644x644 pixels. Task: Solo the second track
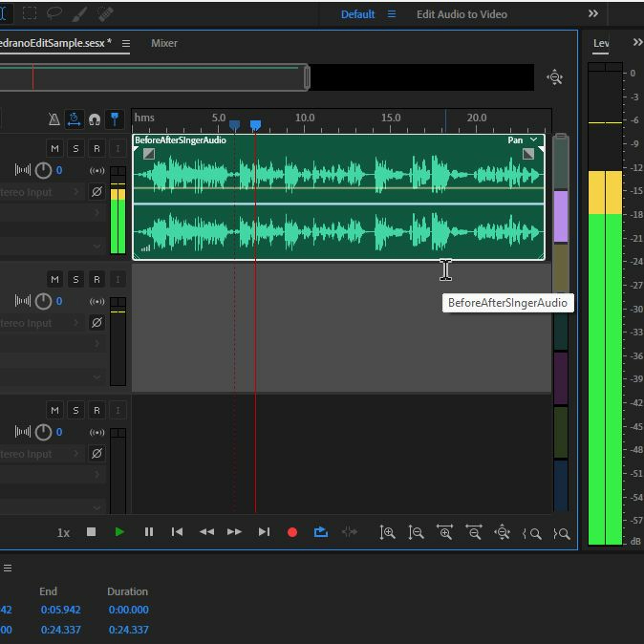[x=76, y=279]
